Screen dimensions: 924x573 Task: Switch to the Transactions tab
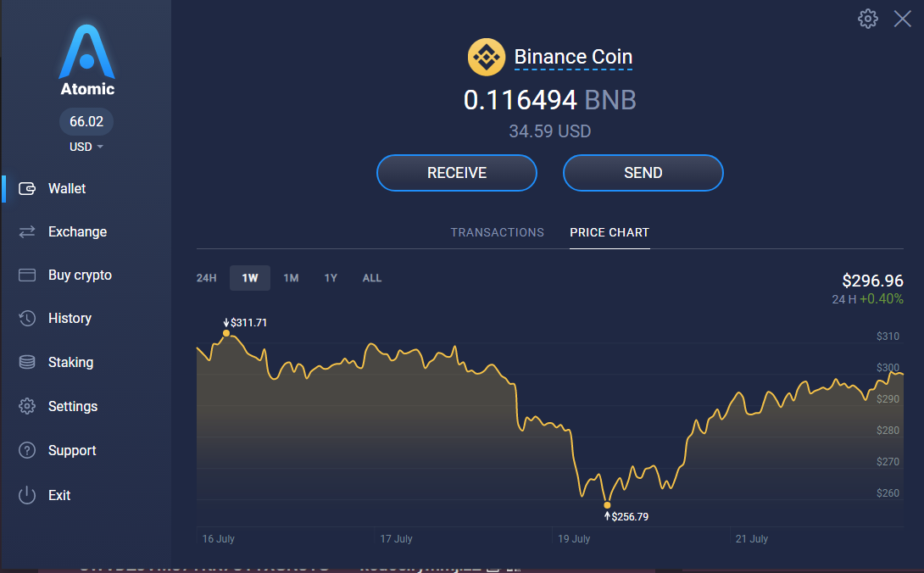point(498,232)
